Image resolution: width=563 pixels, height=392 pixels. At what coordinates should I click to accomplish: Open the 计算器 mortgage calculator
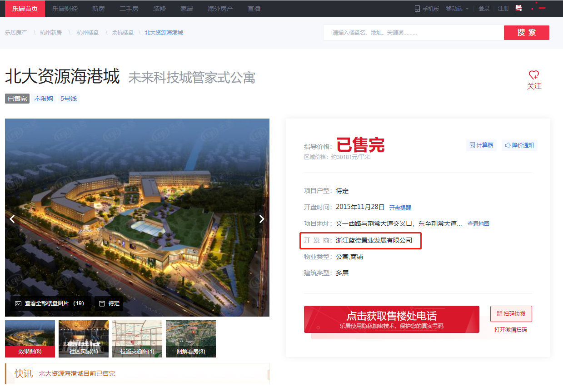coord(481,145)
